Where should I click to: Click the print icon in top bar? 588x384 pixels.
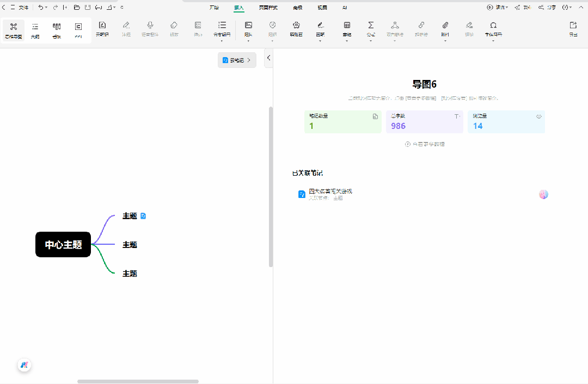tap(99, 7)
